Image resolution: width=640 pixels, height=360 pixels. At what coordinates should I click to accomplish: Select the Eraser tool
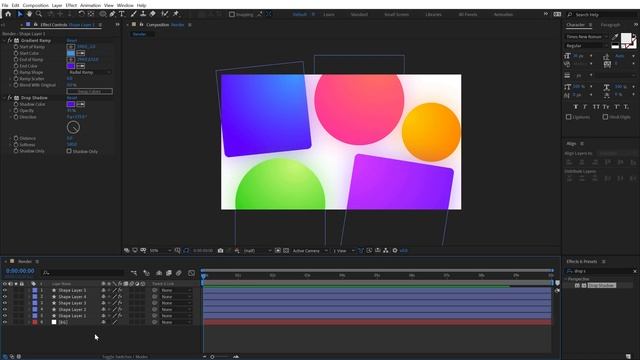(153, 14)
